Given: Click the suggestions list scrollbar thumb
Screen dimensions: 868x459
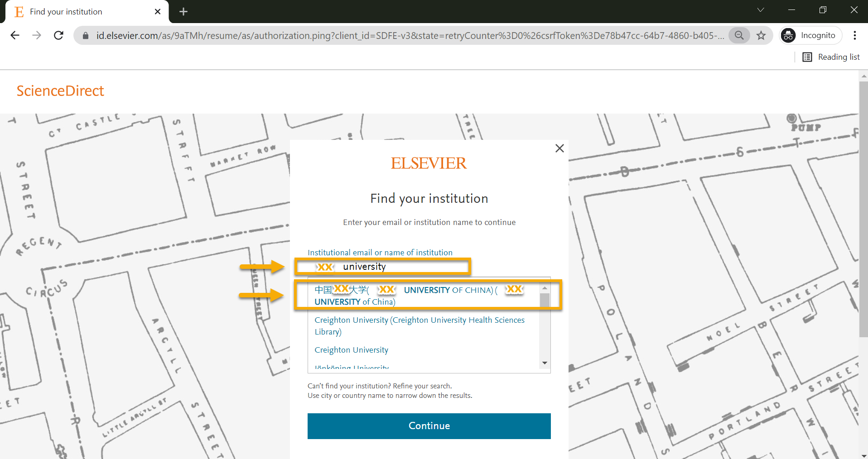Looking at the screenshot, I should click(545, 301).
